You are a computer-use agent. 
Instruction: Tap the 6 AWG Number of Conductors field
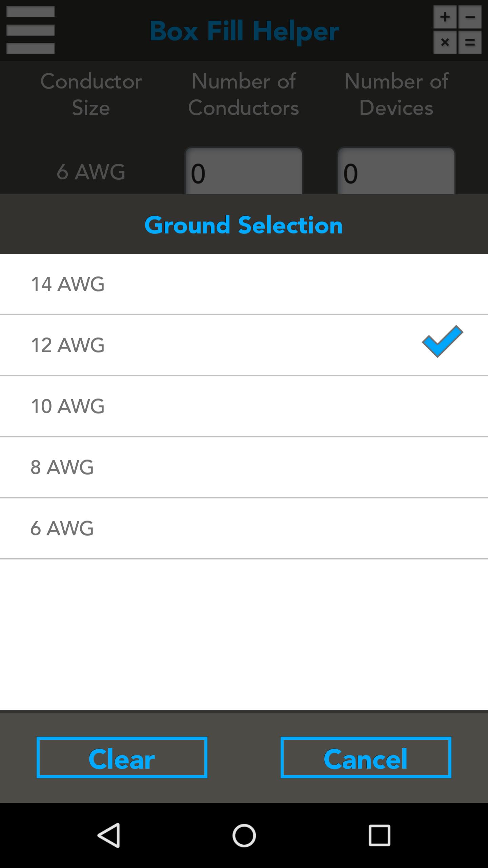coord(243,172)
